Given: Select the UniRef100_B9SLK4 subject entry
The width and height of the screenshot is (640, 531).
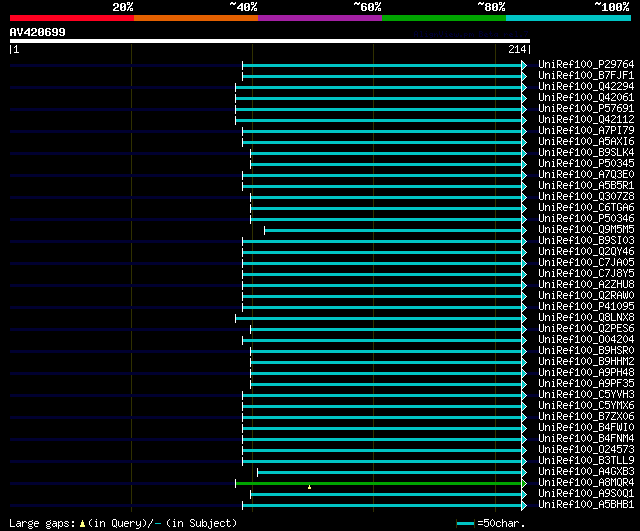Looking at the screenshot, I should [x=586, y=152].
